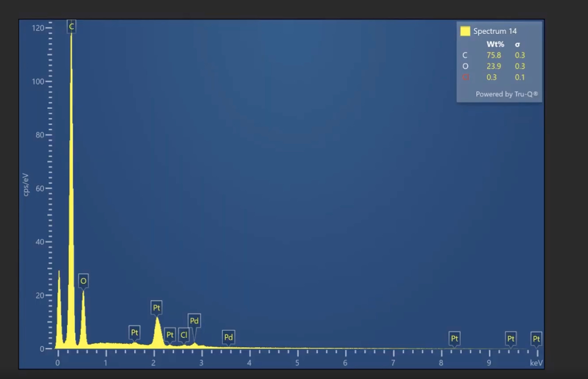Select the Pt label near 1.6 keV
The image size is (588, 379).
[x=135, y=332]
